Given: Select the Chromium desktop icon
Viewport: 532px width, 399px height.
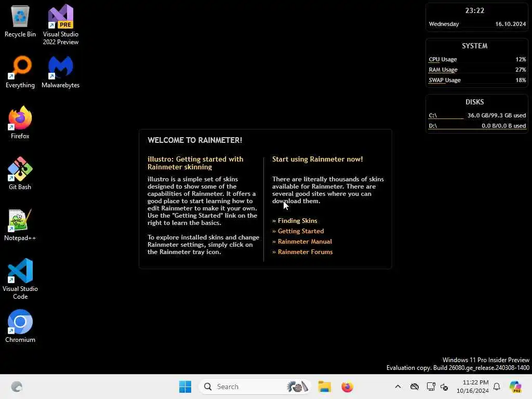Looking at the screenshot, I should coord(20,326).
